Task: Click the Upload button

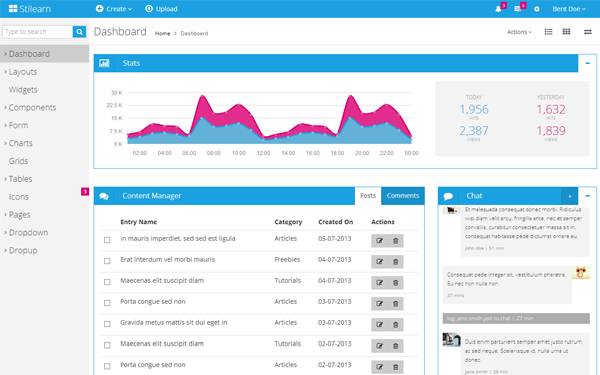Action: pyautogui.click(x=161, y=9)
